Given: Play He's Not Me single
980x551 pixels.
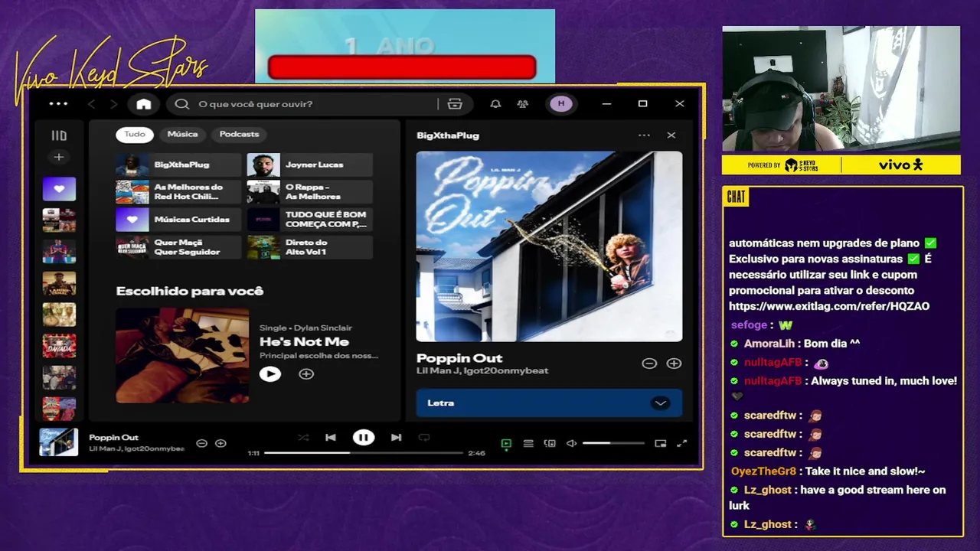Looking at the screenshot, I should point(270,374).
